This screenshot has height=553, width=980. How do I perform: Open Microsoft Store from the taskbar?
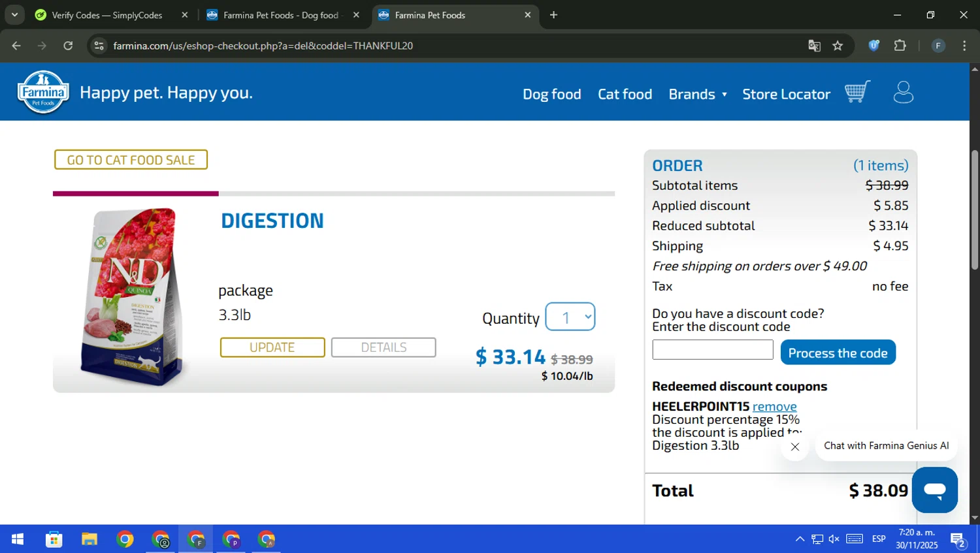pyautogui.click(x=54, y=539)
